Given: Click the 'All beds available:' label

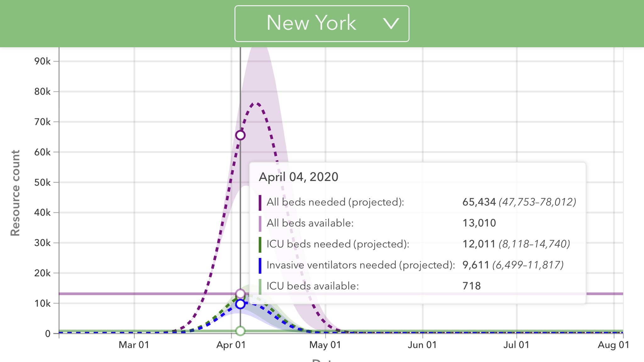Looking at the screenshot, I should click(310, 223).
